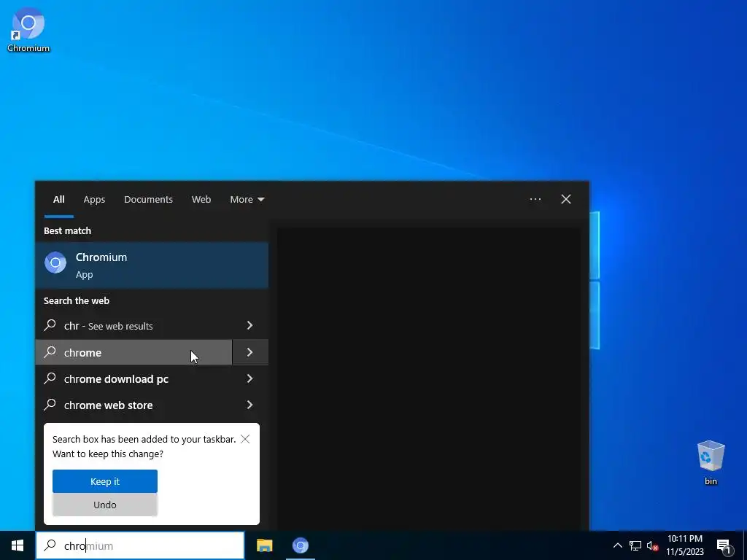
Task: Open the clock showing 10:11 PM
Action: pyautogui.click(x=684, y=545)
